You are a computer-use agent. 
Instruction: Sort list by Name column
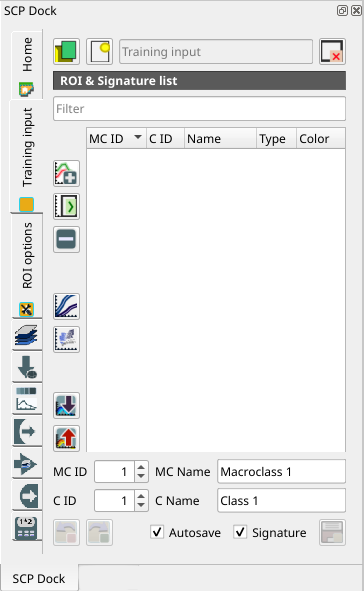tap(220, 138)
